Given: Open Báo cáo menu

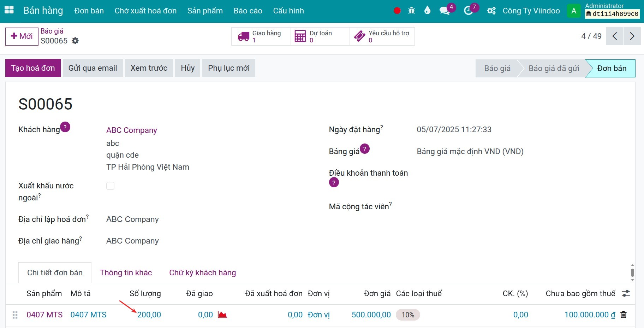Looking at the screenshot, I should tap(248, 11).
